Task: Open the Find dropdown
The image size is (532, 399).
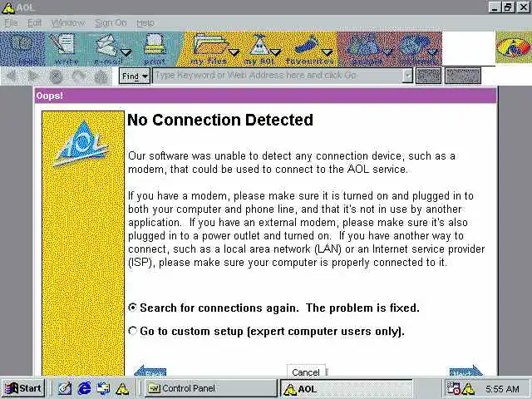Action: [135, 76]
